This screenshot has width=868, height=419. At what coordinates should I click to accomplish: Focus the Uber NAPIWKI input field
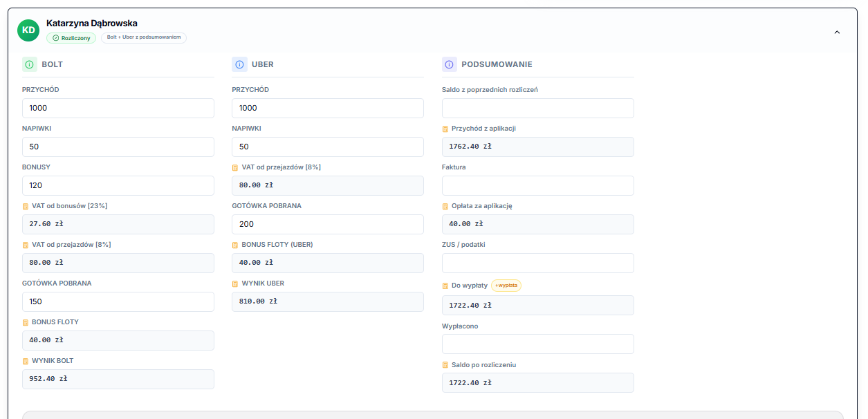[x=328, y=147]
